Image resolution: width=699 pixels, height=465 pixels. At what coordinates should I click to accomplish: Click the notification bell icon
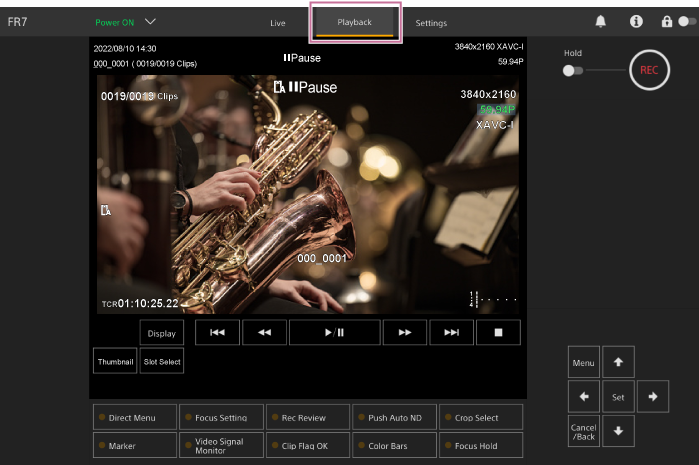point(601,21)
